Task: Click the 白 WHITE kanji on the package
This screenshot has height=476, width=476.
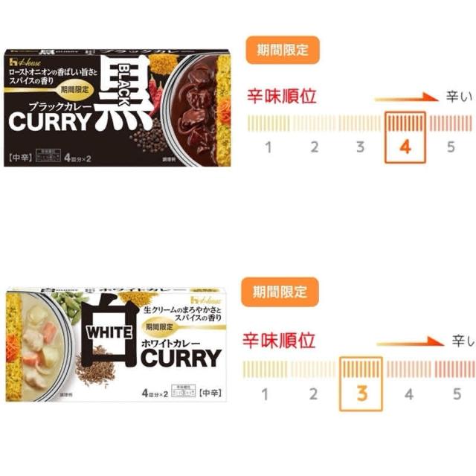Action: [x=109, y=332]
